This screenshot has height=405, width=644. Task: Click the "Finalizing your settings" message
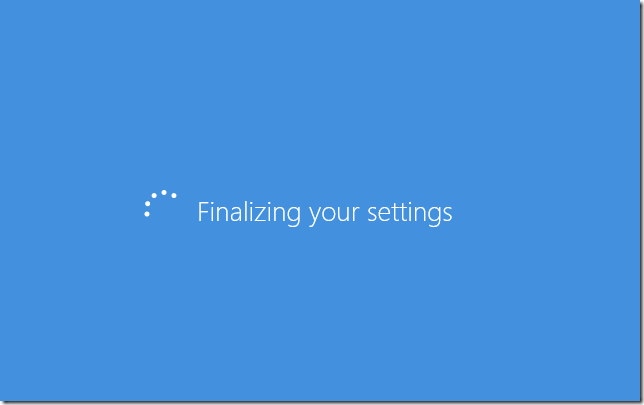click(325, 213)
